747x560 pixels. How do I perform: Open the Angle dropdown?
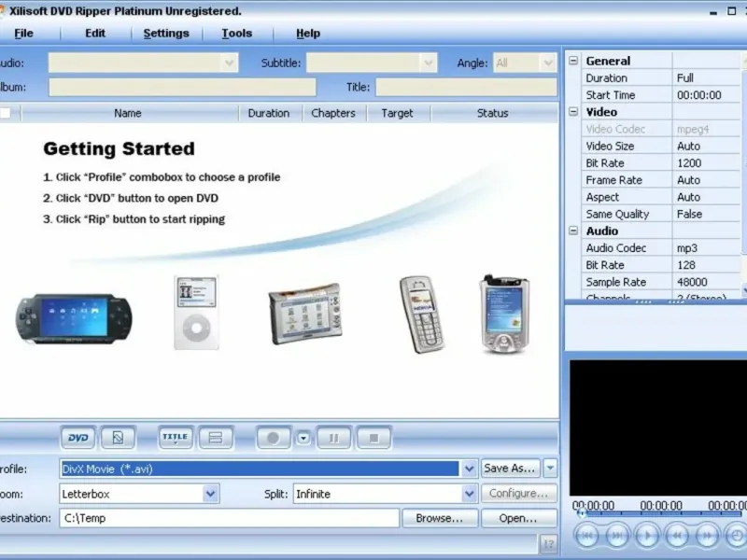point(548,63)
